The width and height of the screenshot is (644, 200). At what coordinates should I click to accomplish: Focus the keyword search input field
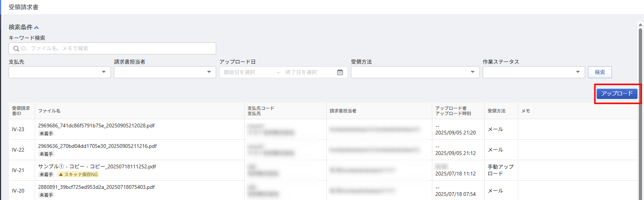coord(116,48)
